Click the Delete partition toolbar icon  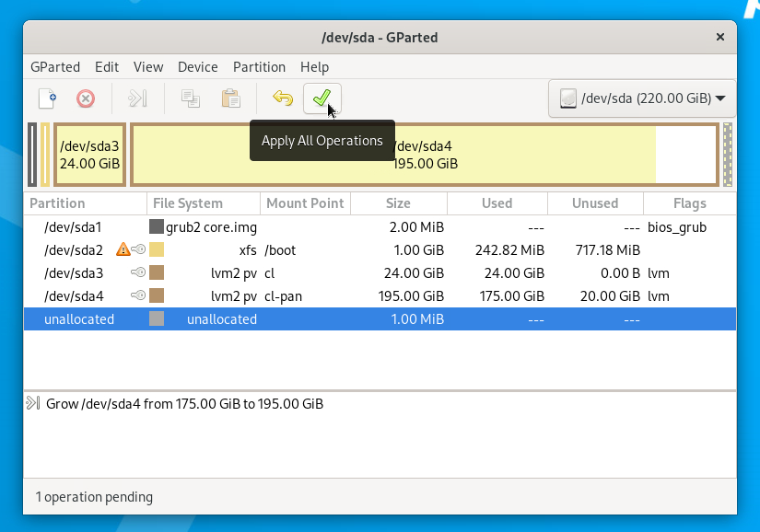[x=86, y=98]
